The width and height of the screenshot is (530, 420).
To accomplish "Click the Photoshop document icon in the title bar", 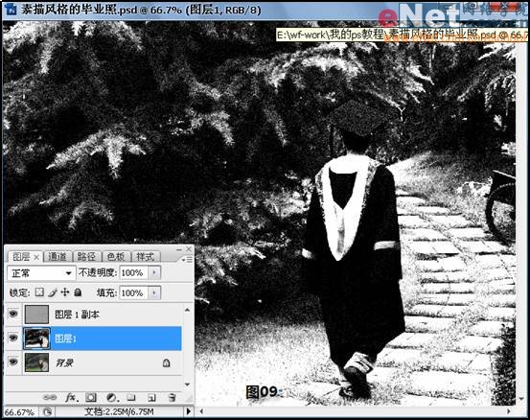I will [11, 10].
